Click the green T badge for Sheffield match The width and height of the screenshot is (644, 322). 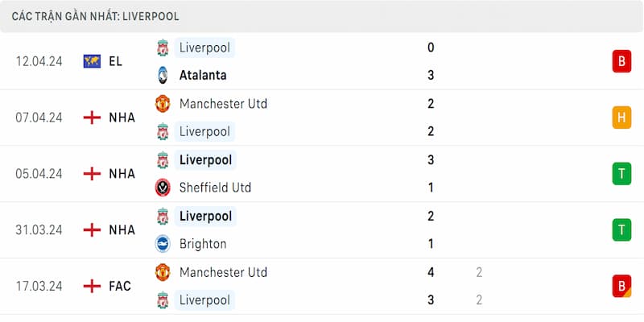pyautogui.click(x=621, y=174)
